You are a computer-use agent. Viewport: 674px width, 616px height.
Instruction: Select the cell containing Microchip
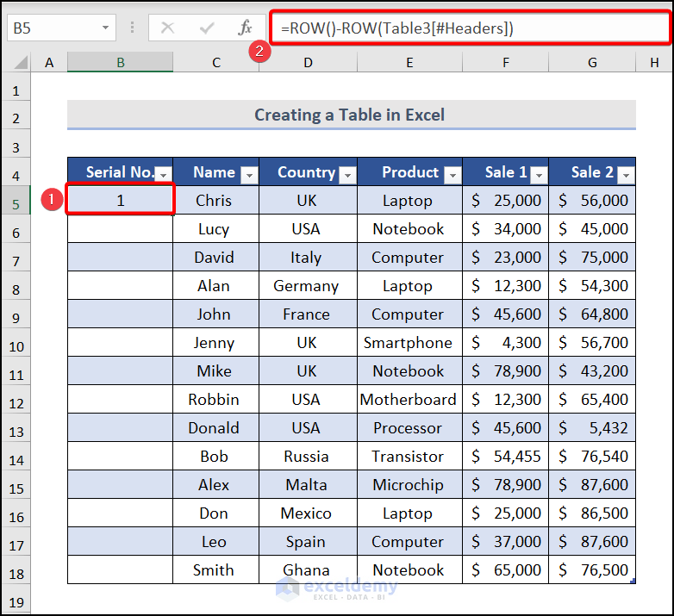[x=409, y=484]
